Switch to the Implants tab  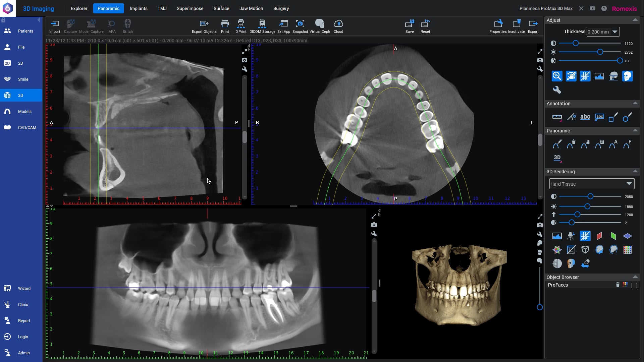click(138, 8)
